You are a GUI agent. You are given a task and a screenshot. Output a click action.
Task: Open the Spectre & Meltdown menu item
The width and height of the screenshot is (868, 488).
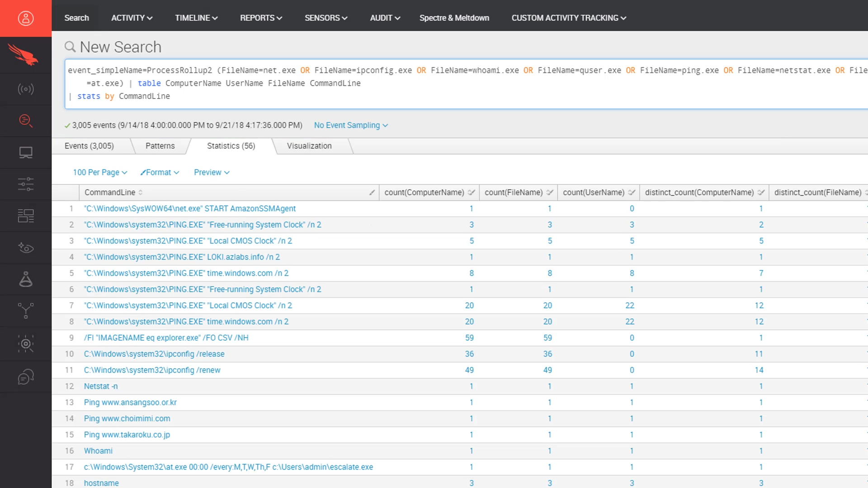coord(454,18)
